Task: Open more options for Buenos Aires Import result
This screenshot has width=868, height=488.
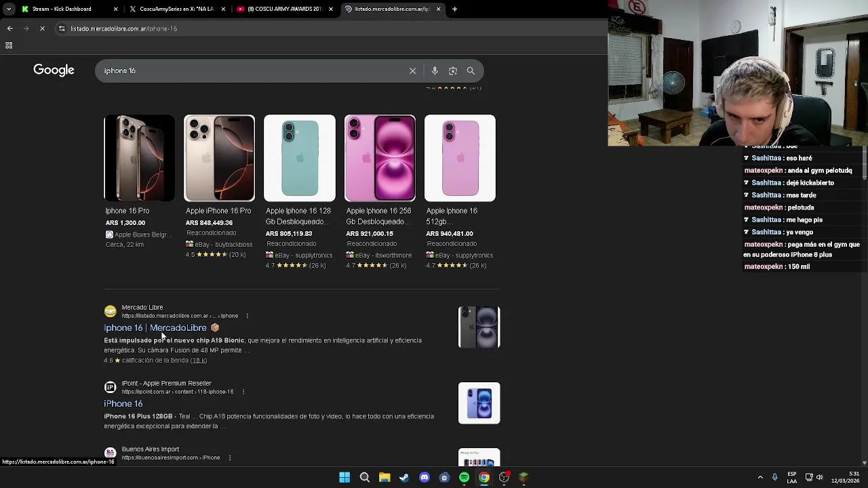Action: [x=230, y=457]
